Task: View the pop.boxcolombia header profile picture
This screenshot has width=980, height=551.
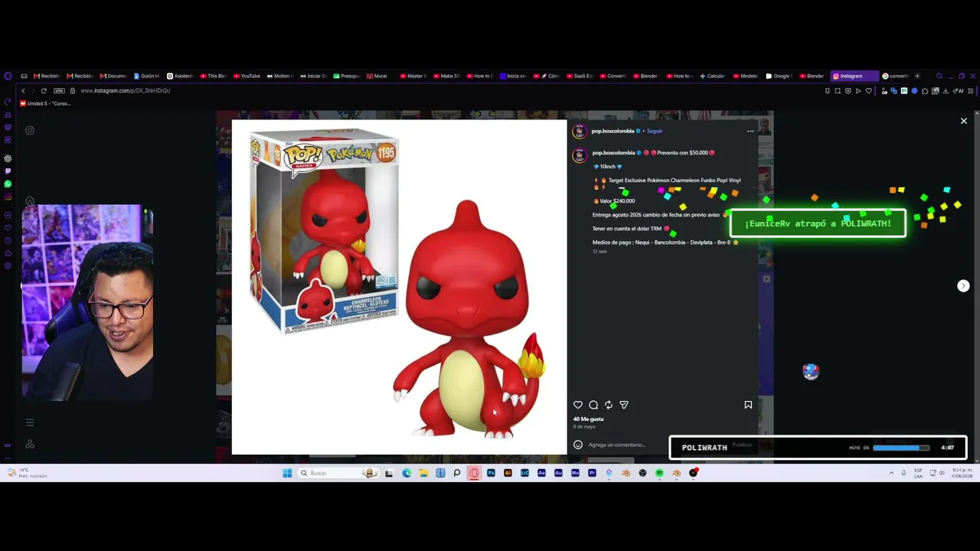Action: (579, 131)
